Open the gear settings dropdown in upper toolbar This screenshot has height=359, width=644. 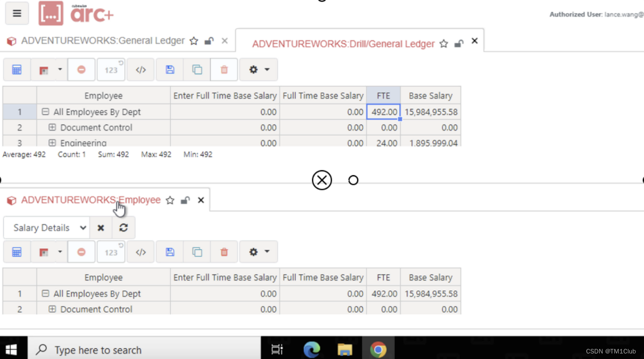coord(259,70)
